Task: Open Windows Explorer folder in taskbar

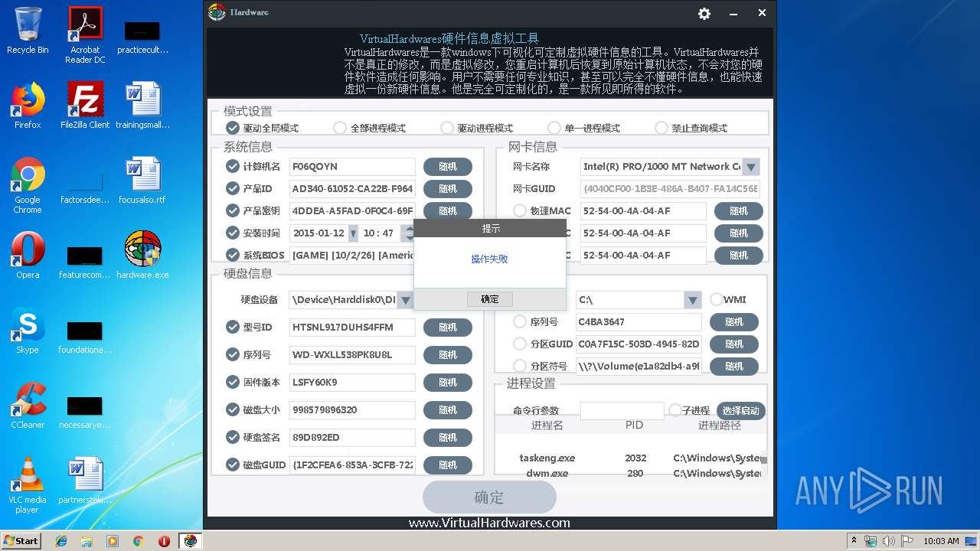Action: [x=87, y=541]
